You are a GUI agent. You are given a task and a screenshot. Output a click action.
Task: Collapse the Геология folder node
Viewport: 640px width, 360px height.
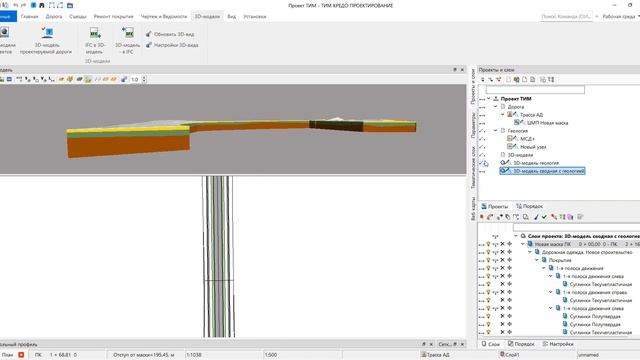point(496,131)
